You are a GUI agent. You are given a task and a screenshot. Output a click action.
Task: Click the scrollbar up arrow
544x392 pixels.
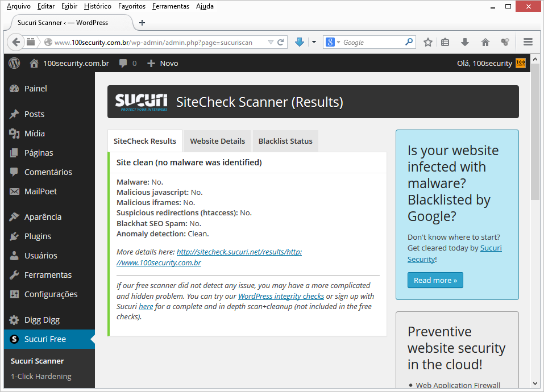535,59
